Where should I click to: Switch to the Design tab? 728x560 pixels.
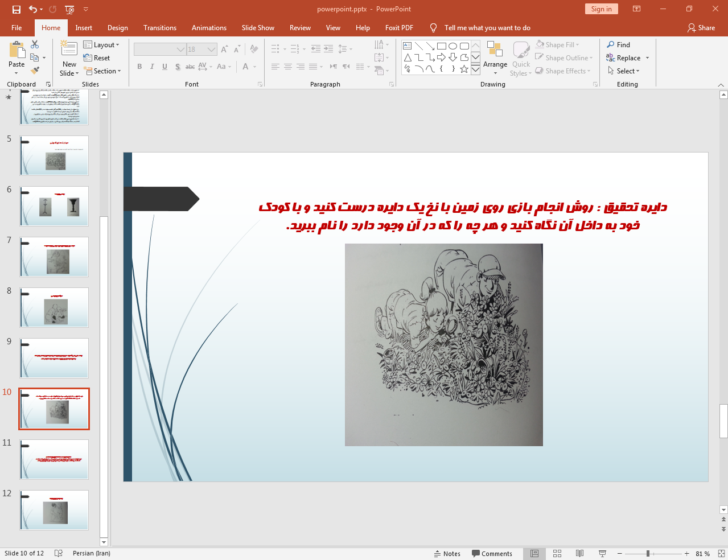[x=118, y=28]
